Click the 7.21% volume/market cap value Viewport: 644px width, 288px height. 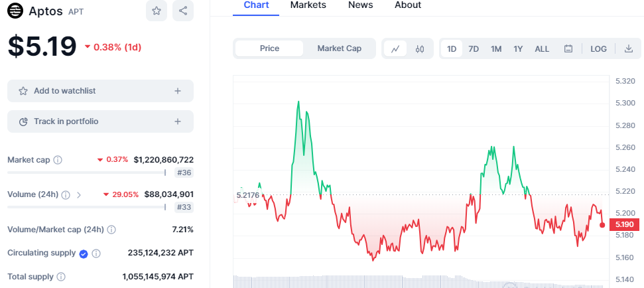click(x=183, y=230)
